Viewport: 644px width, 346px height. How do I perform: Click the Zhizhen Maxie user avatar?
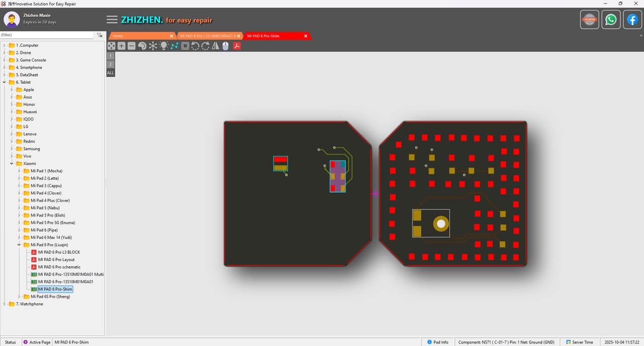pos(12,19)
